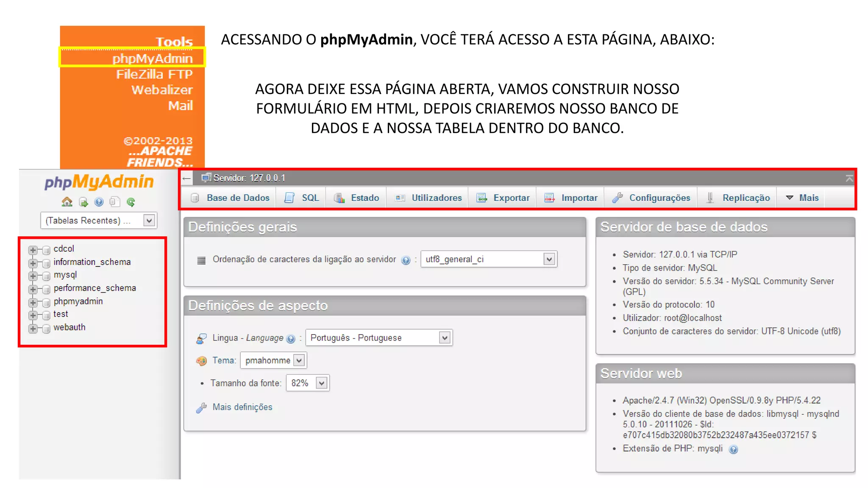Image resolution: width=868 pixels, height=488 pixels.
Task: Open the Português language dropdown
Action: pos(379,338)
